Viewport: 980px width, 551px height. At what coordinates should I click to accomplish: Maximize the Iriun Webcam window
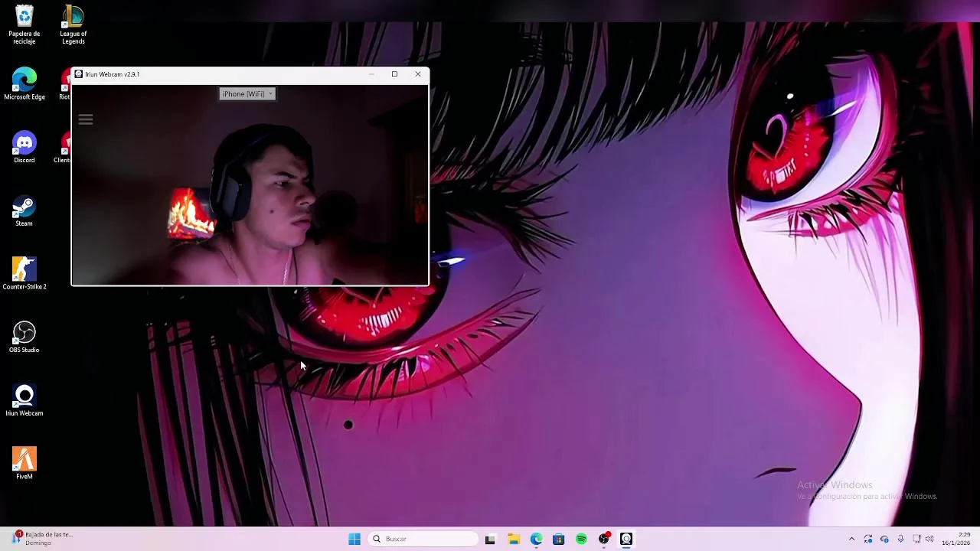(394, 74)
